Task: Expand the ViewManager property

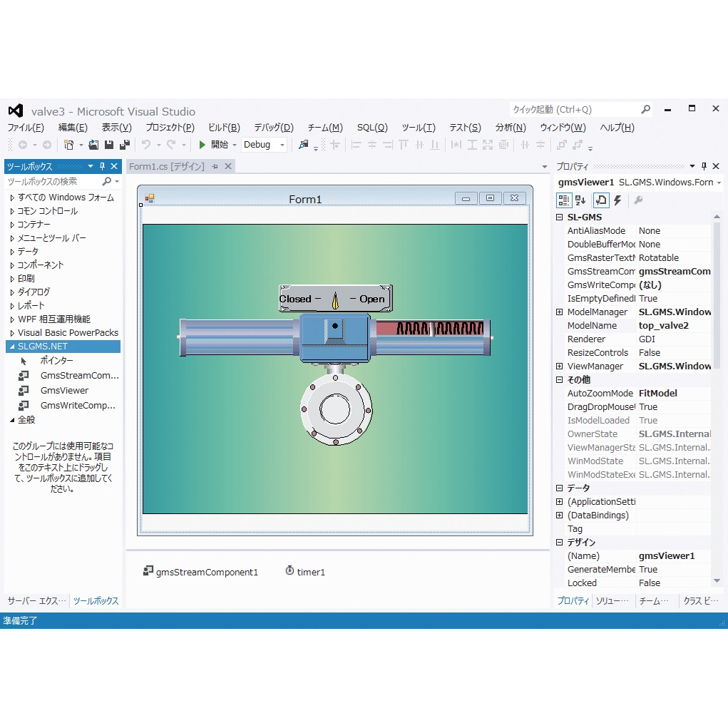Action: coord(560,366)
